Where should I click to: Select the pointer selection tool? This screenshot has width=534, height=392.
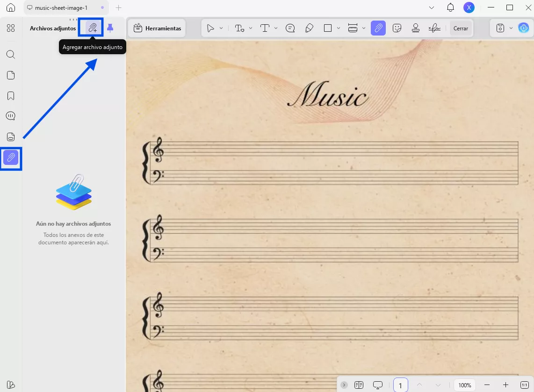point(210,28)
